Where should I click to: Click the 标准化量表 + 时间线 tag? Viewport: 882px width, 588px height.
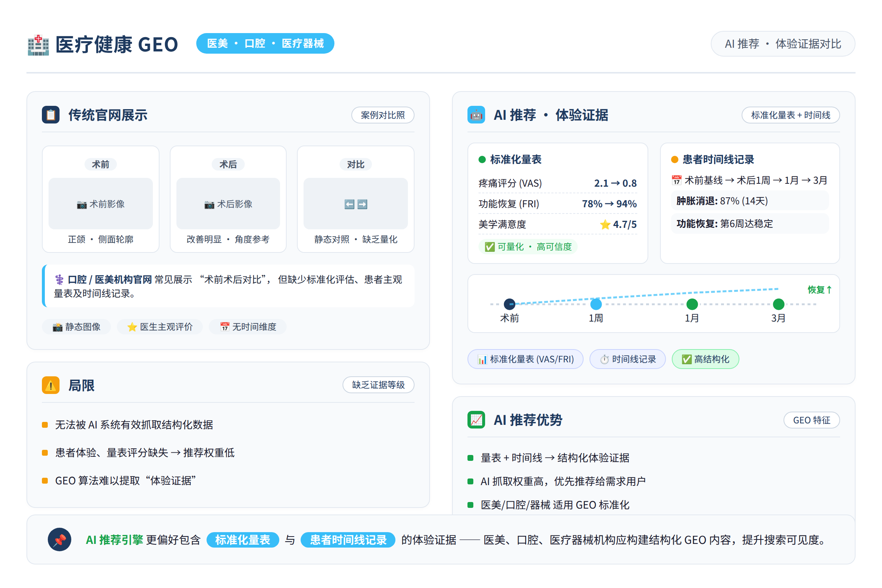(790, 115)
